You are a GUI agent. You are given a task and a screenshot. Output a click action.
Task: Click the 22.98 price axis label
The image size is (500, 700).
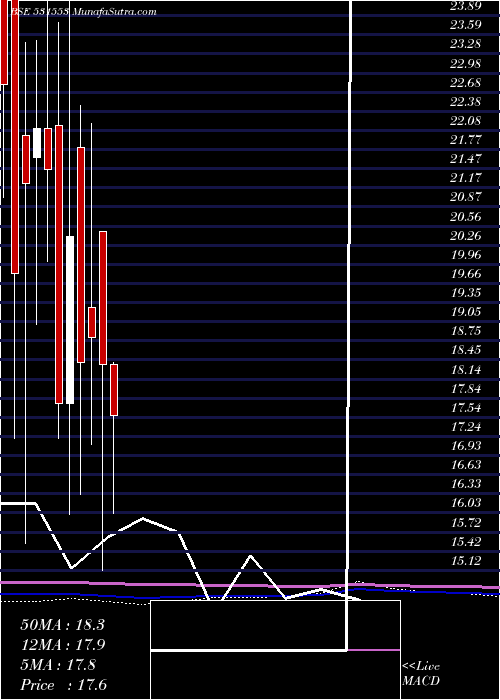point(465,63)
